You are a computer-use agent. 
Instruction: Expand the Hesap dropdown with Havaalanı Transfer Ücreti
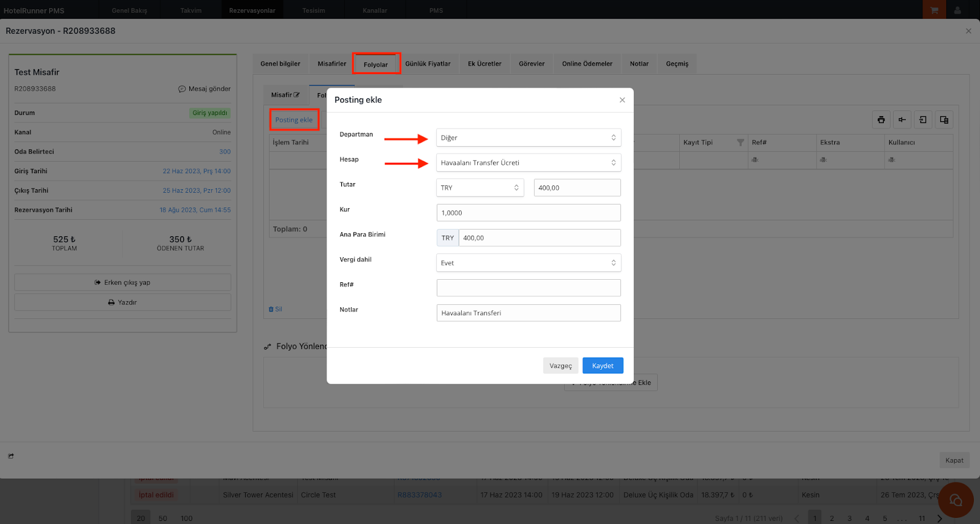(x=528, y=163)
